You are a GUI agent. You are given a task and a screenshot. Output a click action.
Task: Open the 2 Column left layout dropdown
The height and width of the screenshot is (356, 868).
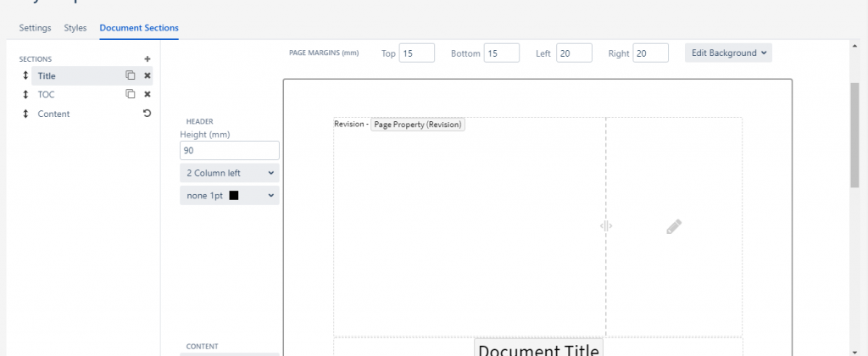pos(230,173)
